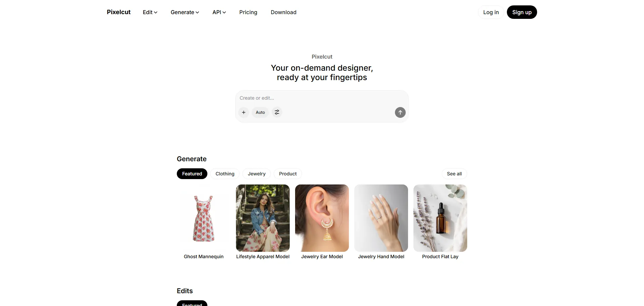Toggle the Auto mode pill

pos(260,112)
